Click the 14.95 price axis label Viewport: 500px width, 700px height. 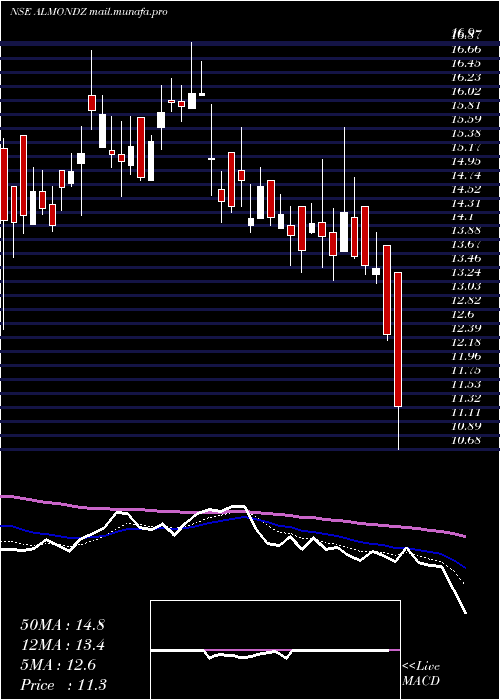point(466,161)
